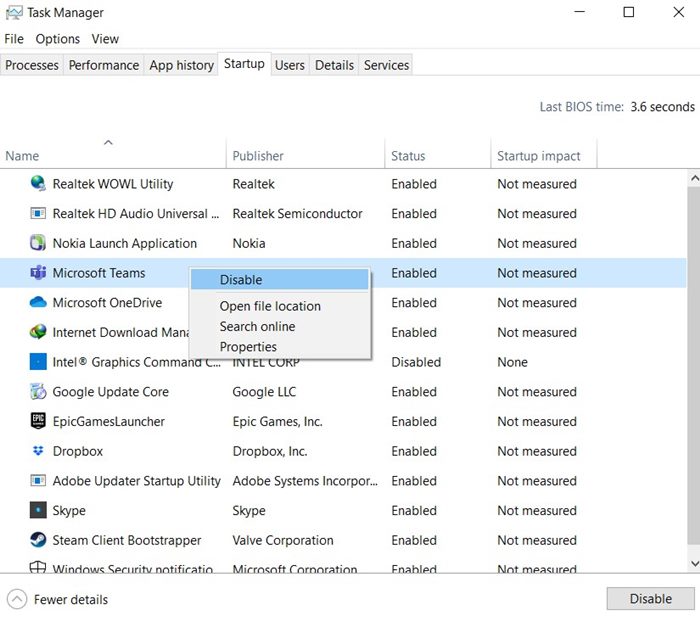Select the Realtek WOWL Utility row name
The width and height of the screenshot is (700, 621).
coord(113,184)
